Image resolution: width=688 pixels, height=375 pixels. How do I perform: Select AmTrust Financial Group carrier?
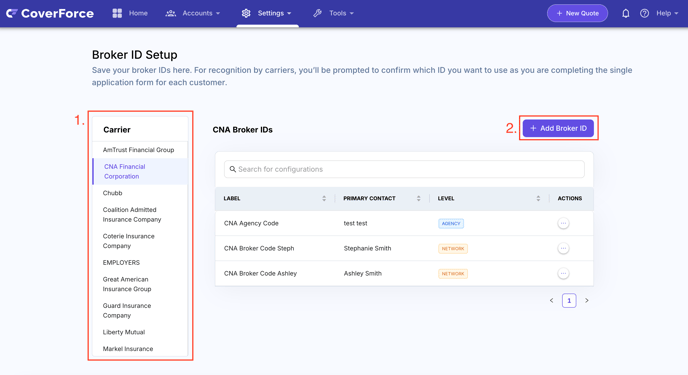point(140,150)
